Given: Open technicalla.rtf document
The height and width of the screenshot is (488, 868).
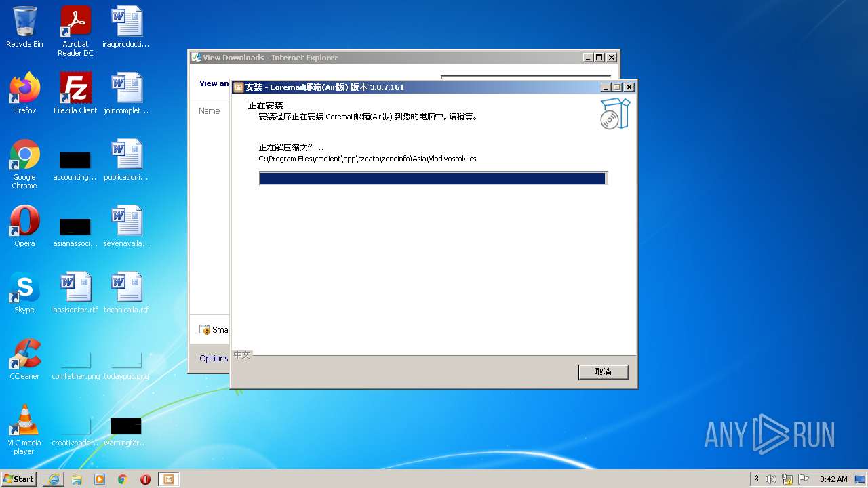Looking at the screenshot, I should coord(126,293).
